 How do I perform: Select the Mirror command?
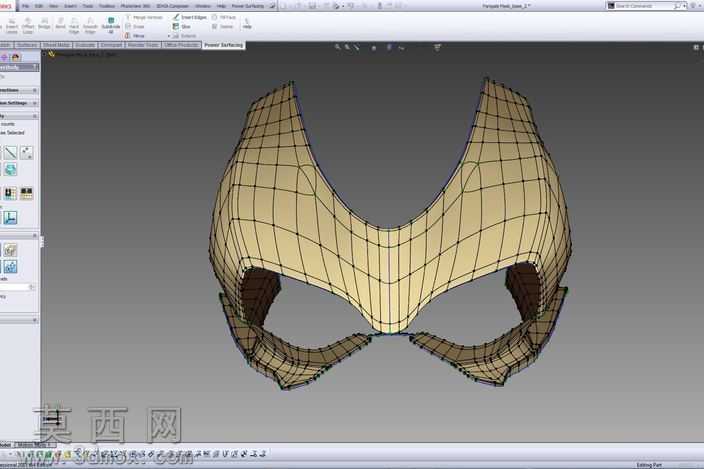[135, 35]
